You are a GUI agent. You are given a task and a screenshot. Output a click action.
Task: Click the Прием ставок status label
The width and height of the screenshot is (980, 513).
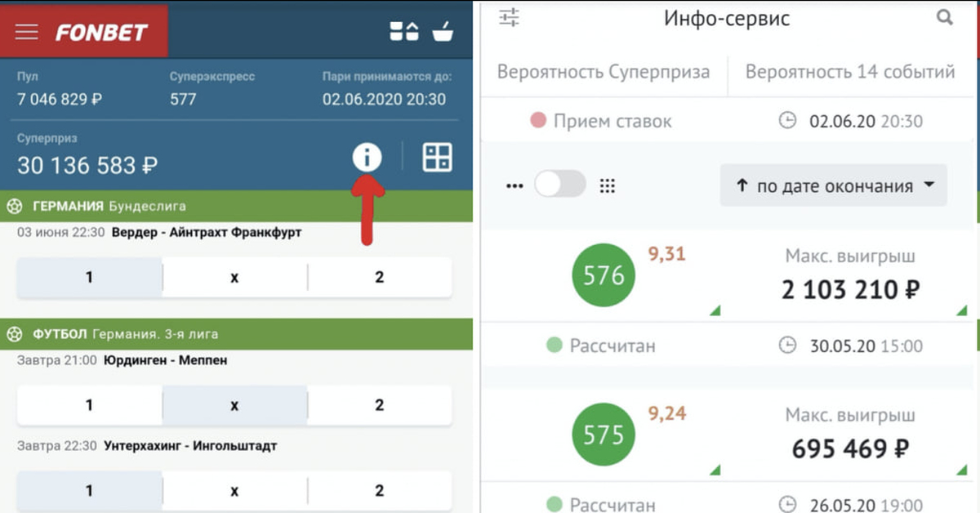pos(612,121)
